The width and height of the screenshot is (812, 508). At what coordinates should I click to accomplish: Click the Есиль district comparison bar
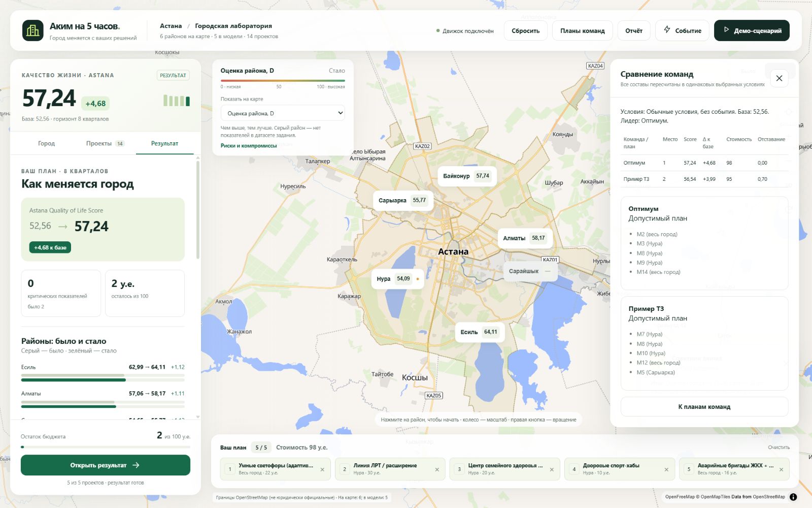coord(103,378)
